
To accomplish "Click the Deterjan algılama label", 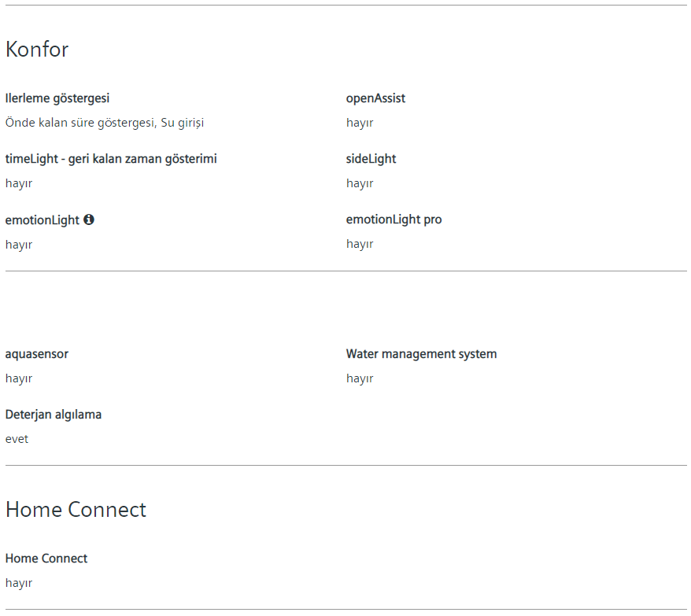I will pos(54,415).
